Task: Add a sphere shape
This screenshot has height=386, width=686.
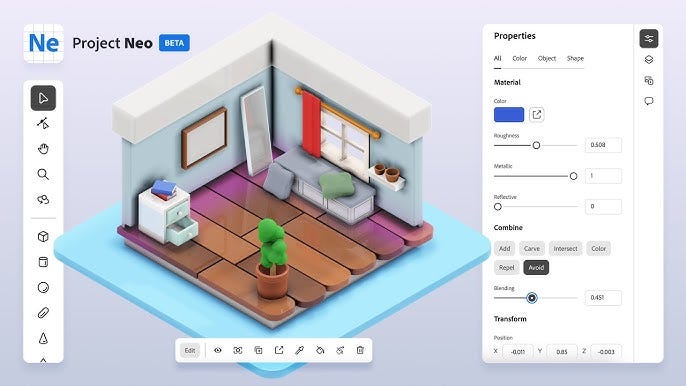Action: (x=43, y=288)
